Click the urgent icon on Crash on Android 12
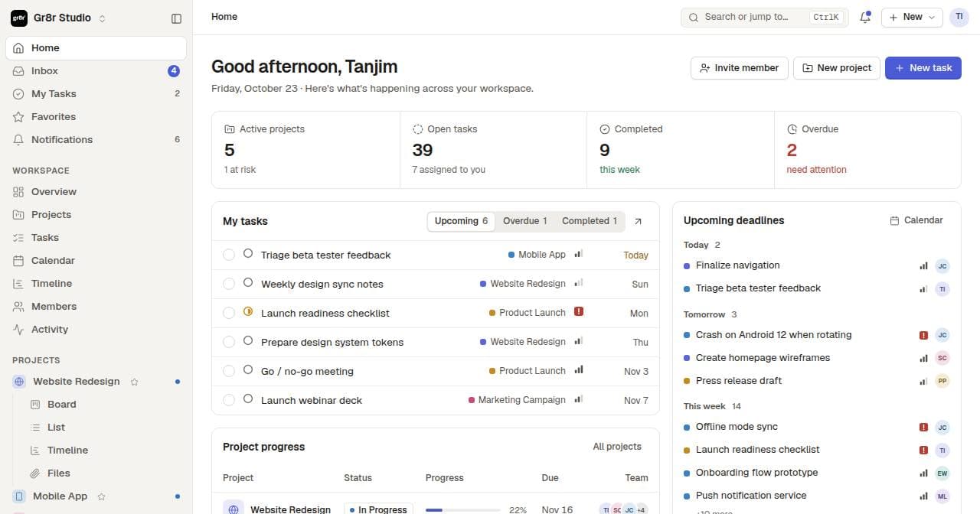 pos(923,335)
